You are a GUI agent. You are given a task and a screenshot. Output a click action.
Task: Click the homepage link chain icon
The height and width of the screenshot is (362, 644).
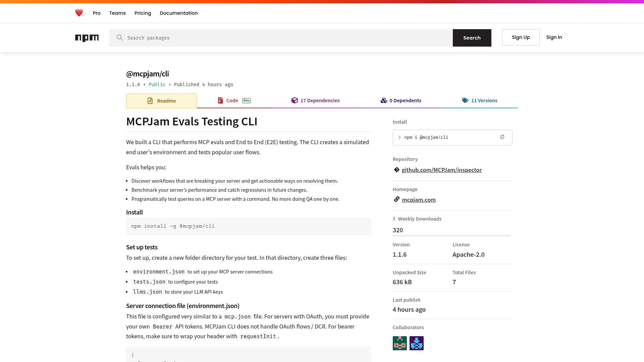point(396,199)
